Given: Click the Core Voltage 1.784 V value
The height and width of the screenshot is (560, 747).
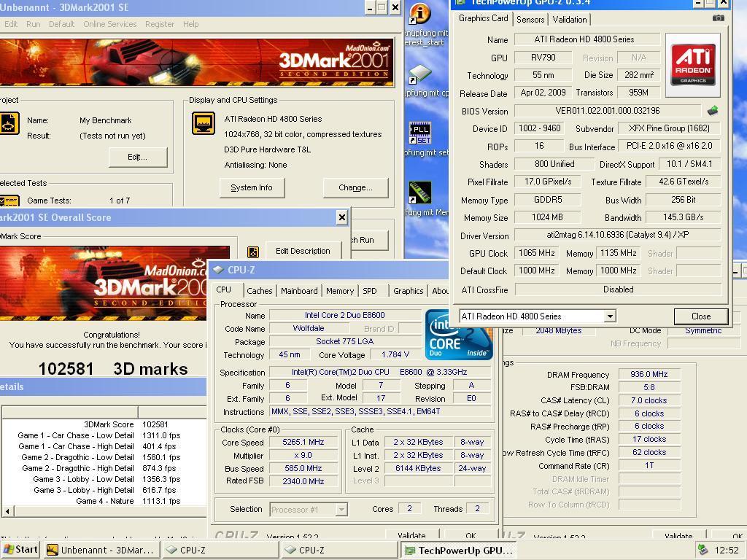Looking at the screenshot, I should (x=395, y=355).
